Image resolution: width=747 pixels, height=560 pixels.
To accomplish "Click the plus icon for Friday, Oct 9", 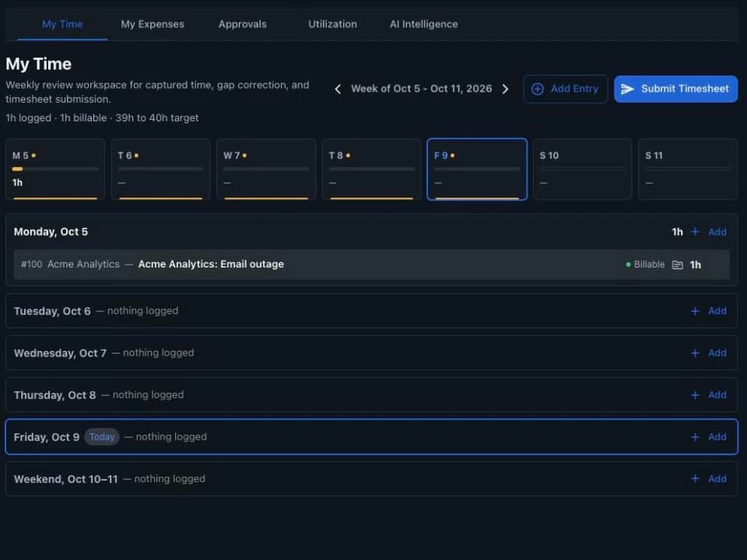I will [695, 436].
